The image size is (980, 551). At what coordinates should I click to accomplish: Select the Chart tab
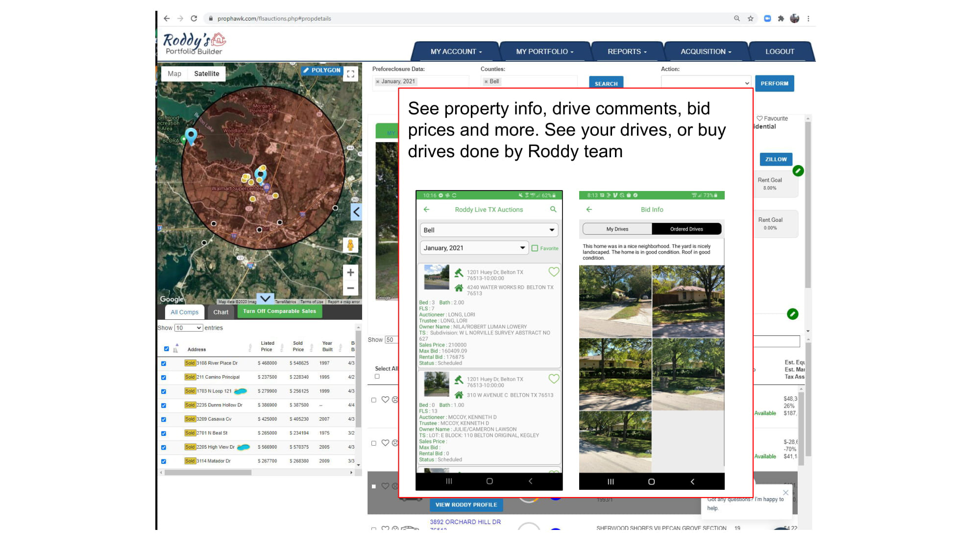(220, 312)
